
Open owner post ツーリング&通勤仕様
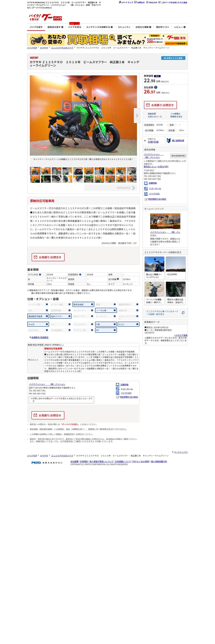click(x=154, y=293)
